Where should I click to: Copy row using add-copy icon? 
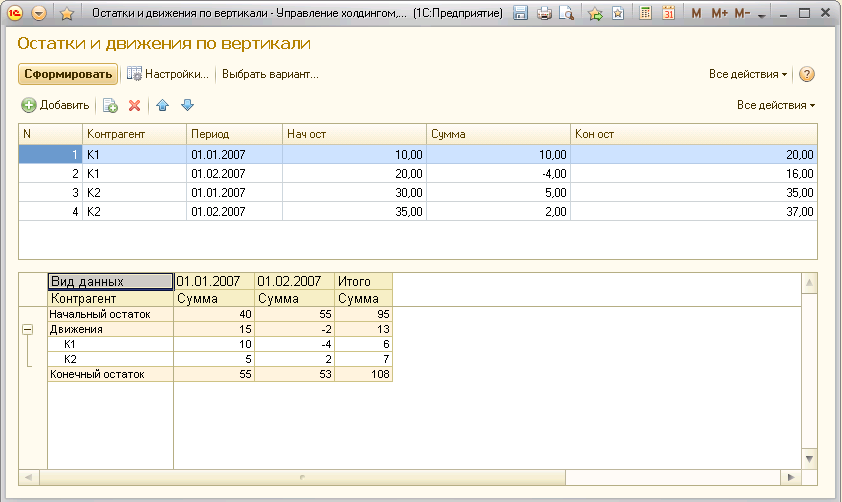click(x=111, y=105)
